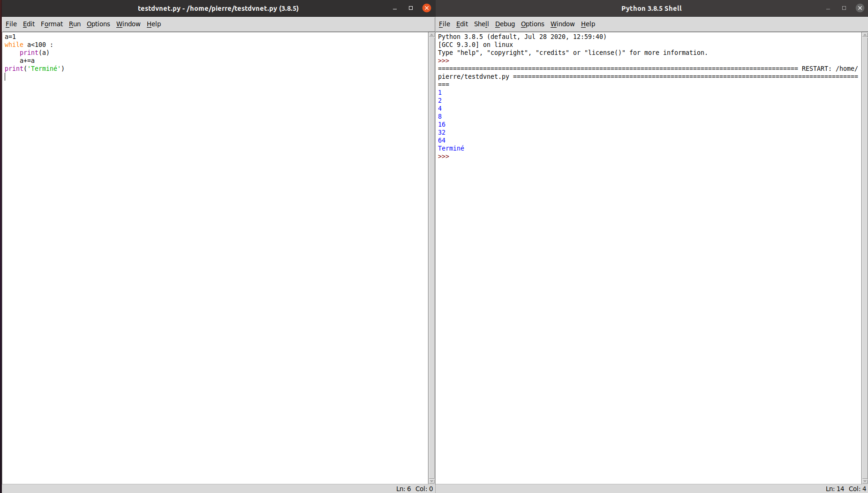The image size is (868, 493).
Task: Click the 'while' keyword in editor
Action: point(14,45)
